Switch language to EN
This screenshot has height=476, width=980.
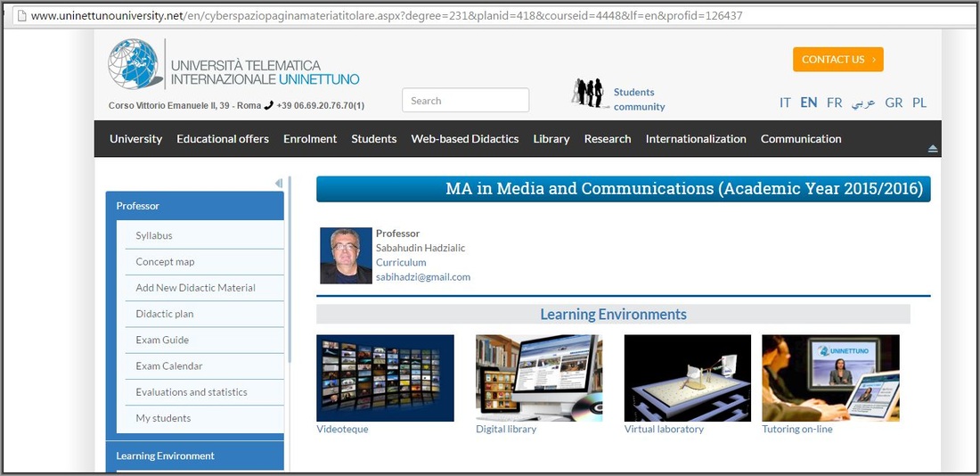tap(809, 103)
